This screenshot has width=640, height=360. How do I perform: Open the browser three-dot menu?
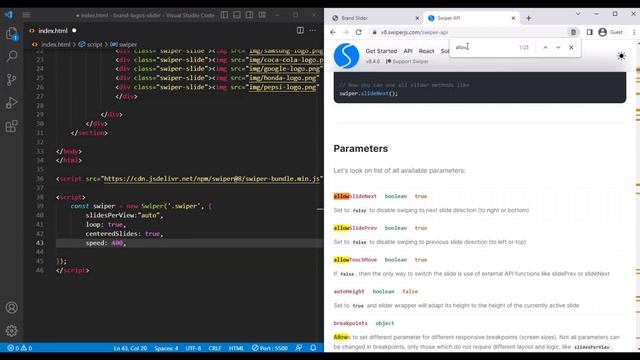coord(634,32)
